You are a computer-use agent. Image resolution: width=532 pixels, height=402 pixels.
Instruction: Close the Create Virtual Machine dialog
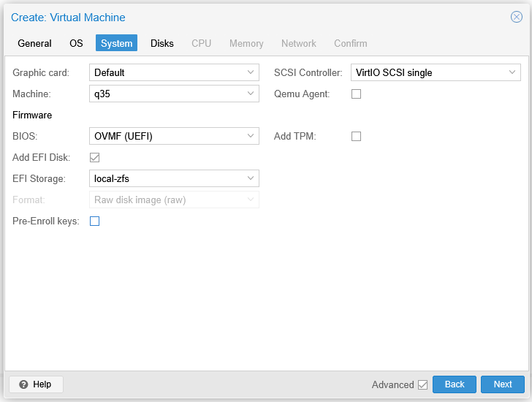coord(516,17)
